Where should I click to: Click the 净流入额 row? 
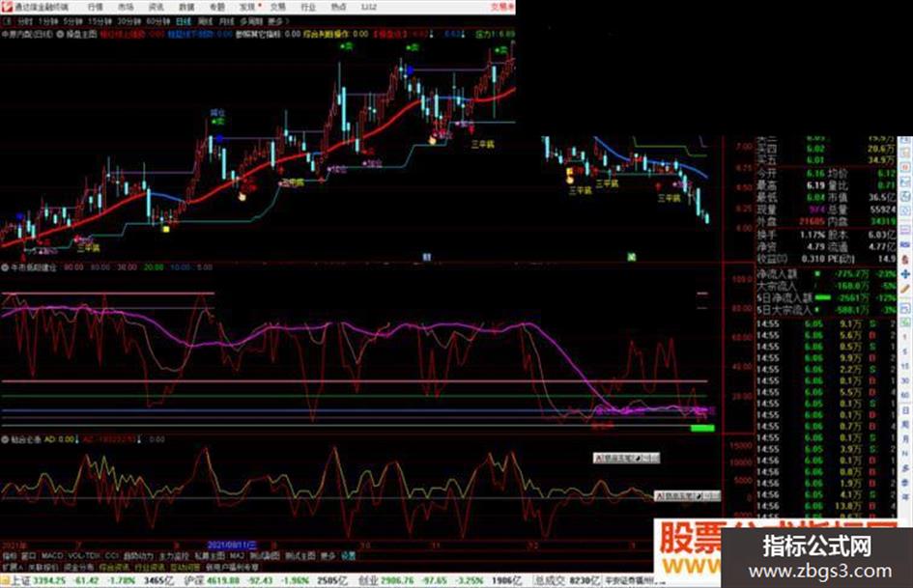click(826, 273)
